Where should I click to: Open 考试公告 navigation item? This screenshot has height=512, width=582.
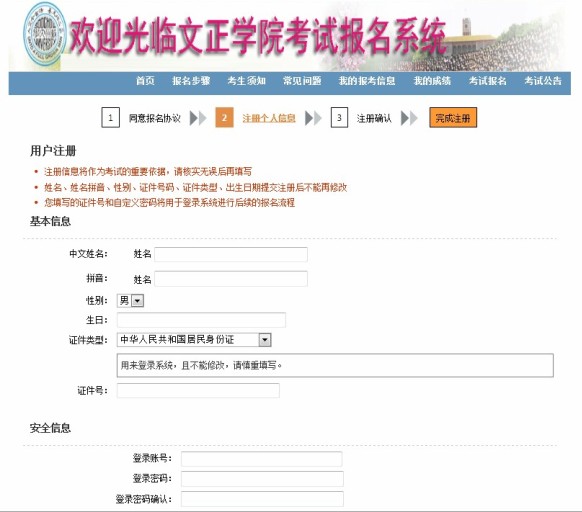[543, 81]
